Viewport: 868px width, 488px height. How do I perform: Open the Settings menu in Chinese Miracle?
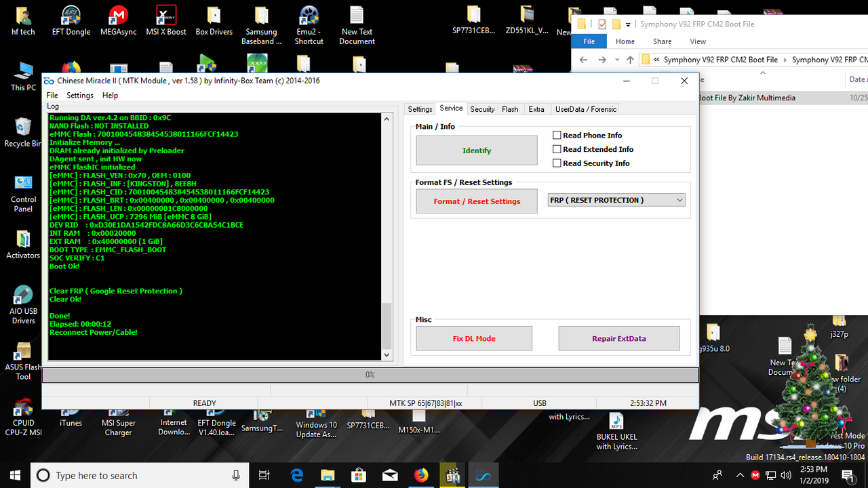click(79, 95)
